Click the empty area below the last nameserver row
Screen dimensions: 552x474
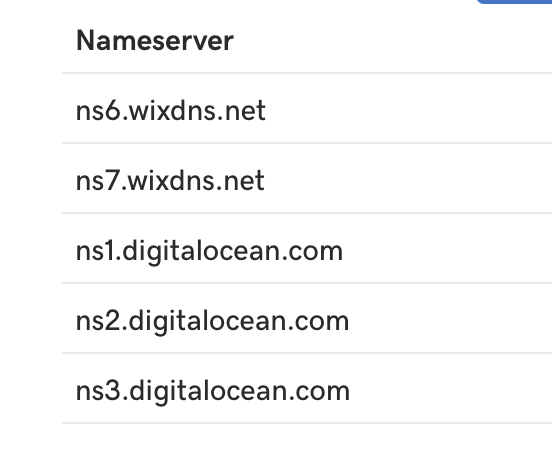click(x=307, y=449)
